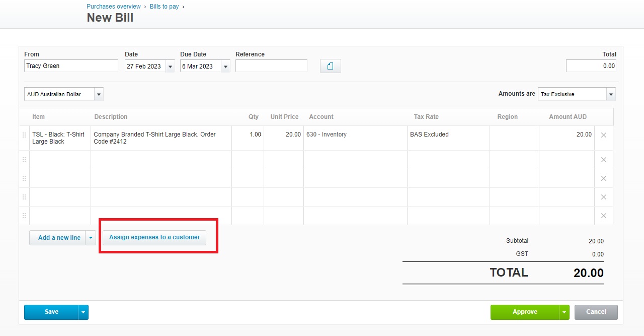Open the Due Date calendar picker arrow
Viewport: 644px width, 336px height.
coord(225,66)
